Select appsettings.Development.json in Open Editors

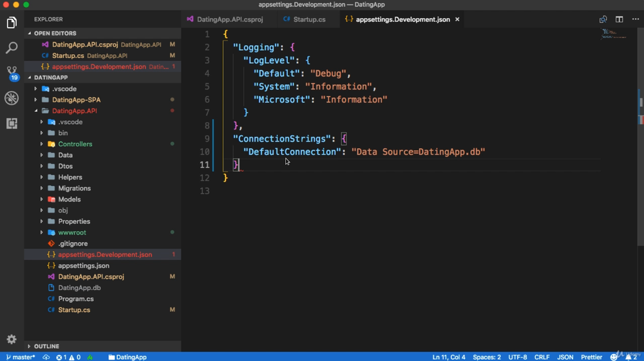102,66
